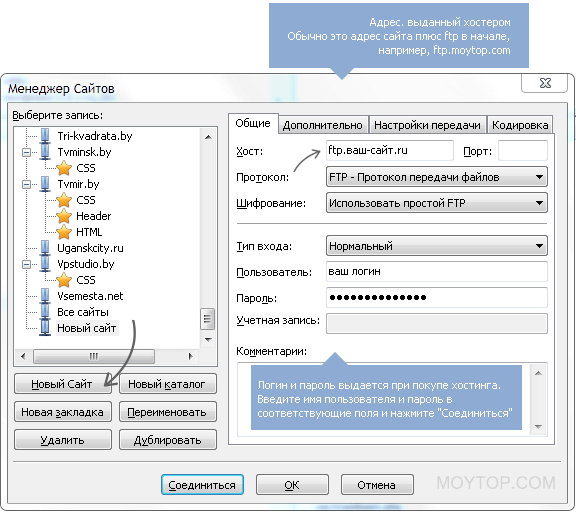Click the server icon next to Uganskcity.ru
The width and height of the screenshot is (576, 516).
[45, 248]
